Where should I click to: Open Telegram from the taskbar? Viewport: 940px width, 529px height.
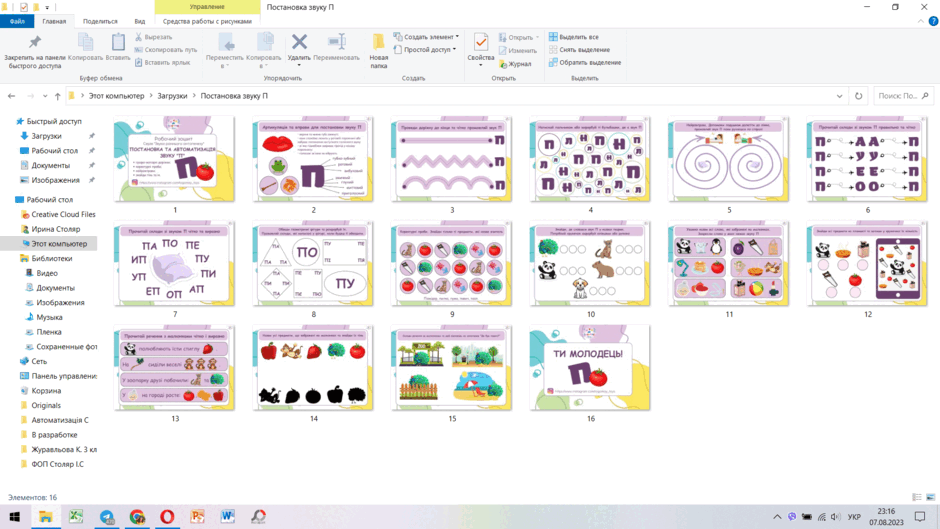pyautogui.click(x=106, y=516)
